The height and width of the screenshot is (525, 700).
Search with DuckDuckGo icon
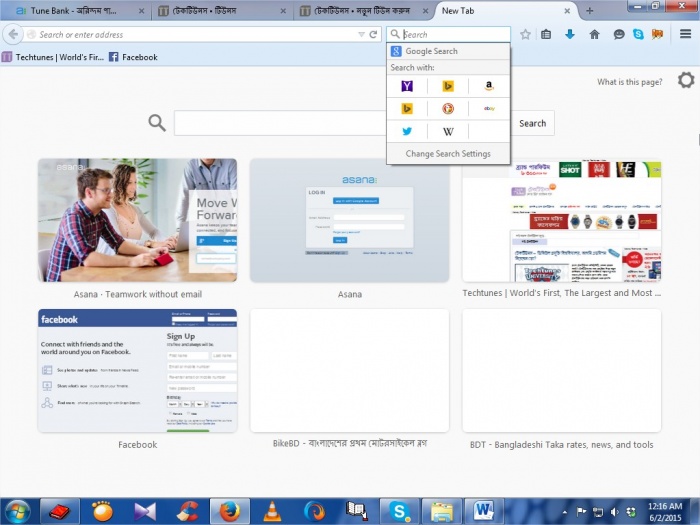coord(448,108)
